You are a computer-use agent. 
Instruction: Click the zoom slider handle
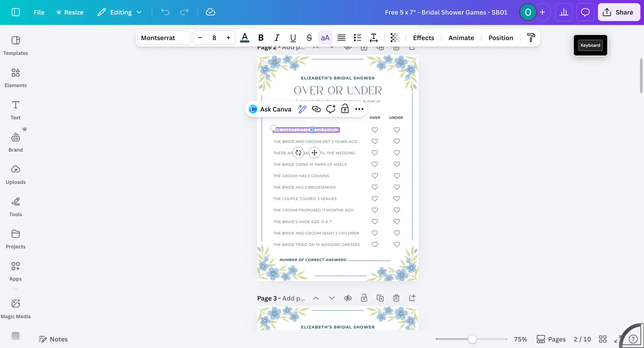coord(472,339)
